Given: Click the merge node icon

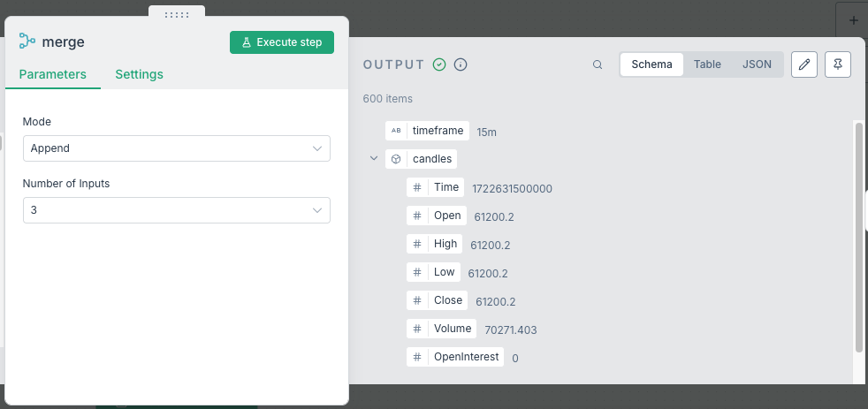Looking at the screenshot, I should pyautogui.click(x=27, y=42).
